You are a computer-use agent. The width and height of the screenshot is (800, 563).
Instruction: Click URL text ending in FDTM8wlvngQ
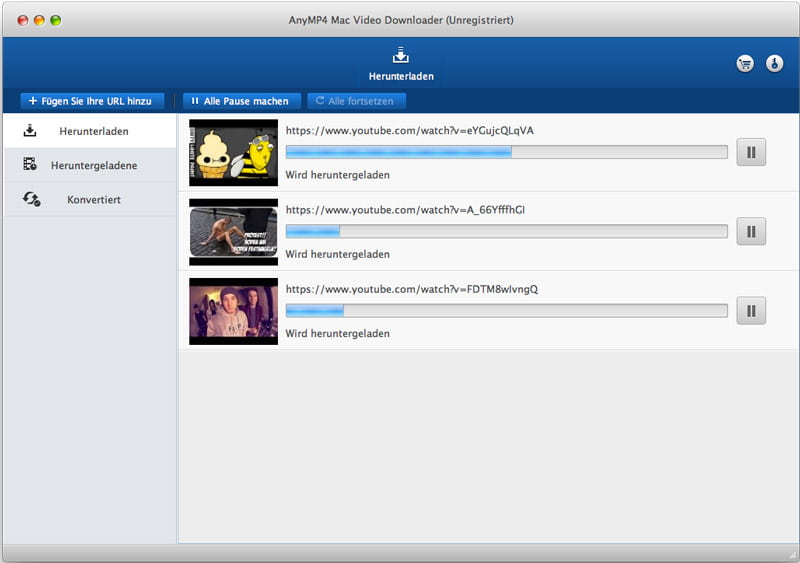[x=412, y=289]
